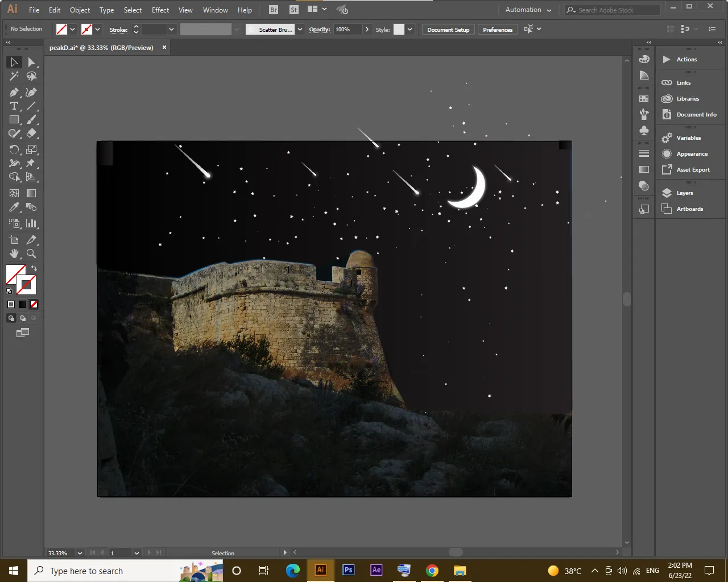The width and height of the screenshot is (728, 582).
Task: Open Opacity panel link
Action: 320,30
